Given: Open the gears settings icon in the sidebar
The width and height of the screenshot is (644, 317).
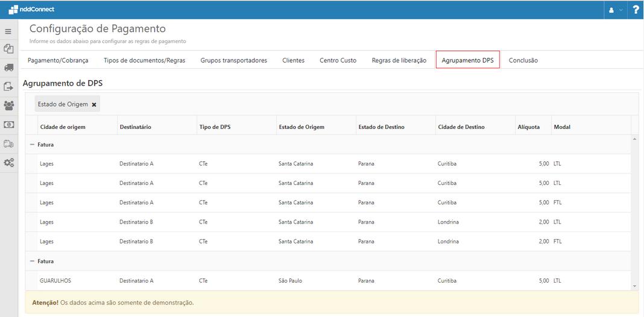Looking at the screenshot, I should tap(8, 163).
